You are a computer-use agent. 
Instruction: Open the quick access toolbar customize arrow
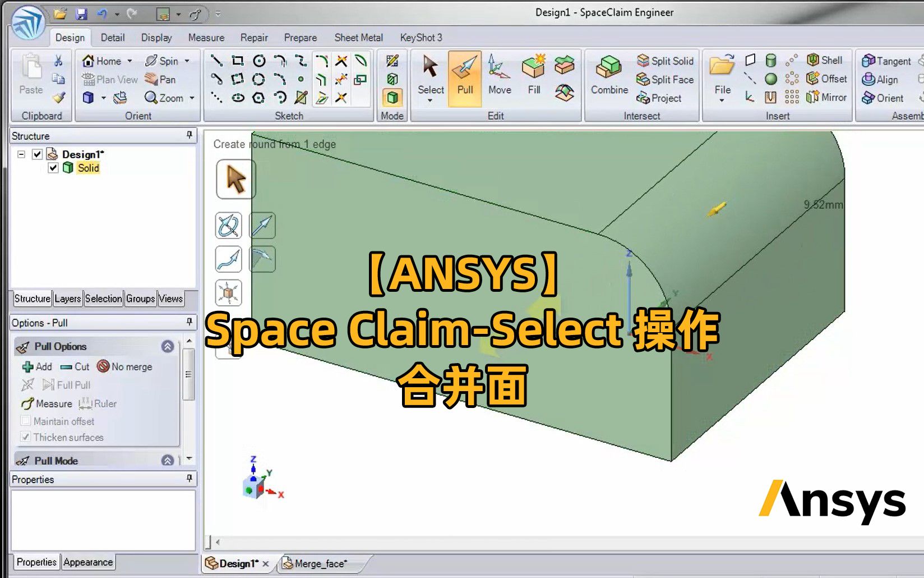[218, 13]
